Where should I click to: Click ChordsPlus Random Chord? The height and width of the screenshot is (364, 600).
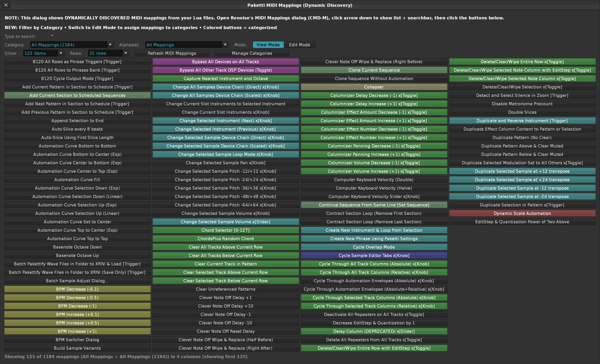click(226, 239)
